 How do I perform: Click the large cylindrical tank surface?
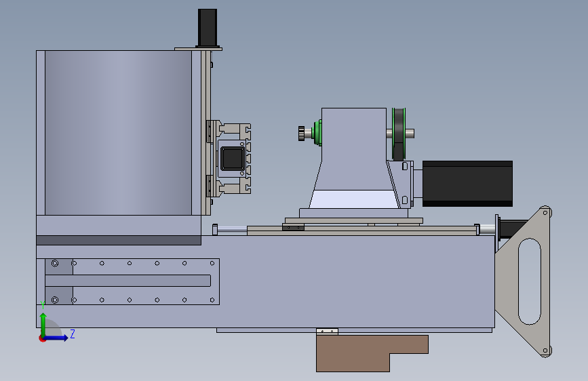point(118,132)
